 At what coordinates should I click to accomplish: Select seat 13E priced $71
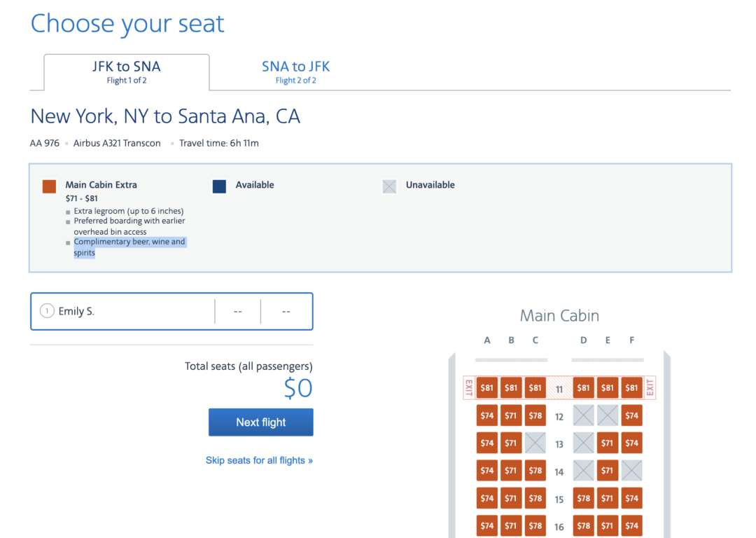(608, 443)
